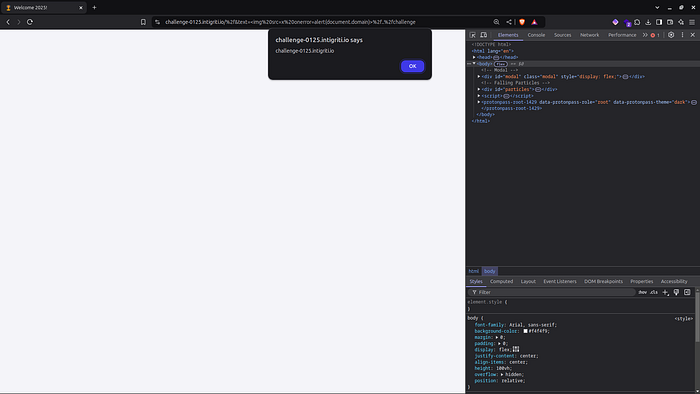
Task: Click OK in the alert dialog
Action: tap(412, 66)
